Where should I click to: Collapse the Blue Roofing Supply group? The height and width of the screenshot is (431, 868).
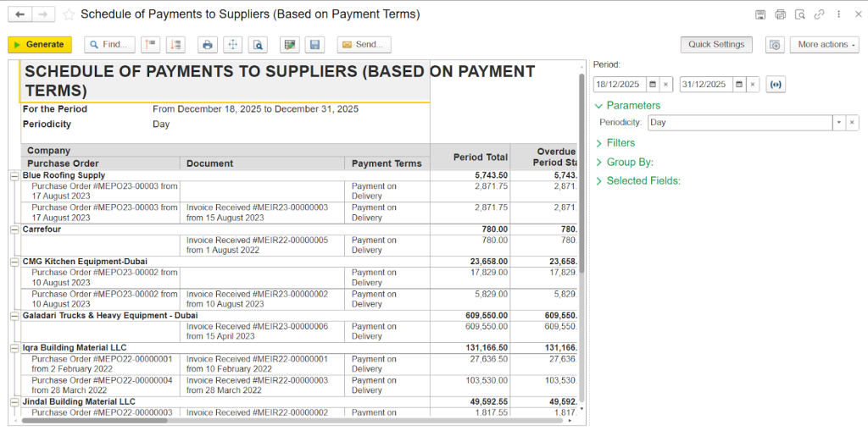[x=14, y=175]
